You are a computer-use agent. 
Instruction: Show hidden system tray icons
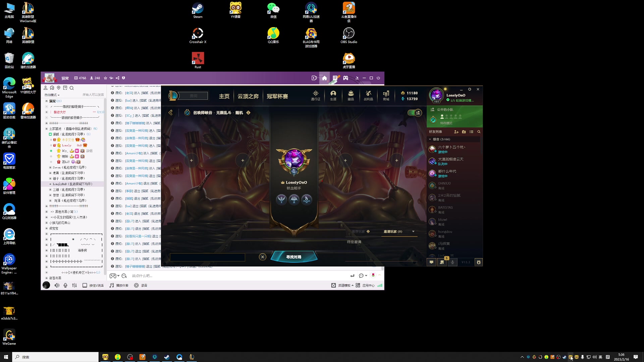pos(522,357)
